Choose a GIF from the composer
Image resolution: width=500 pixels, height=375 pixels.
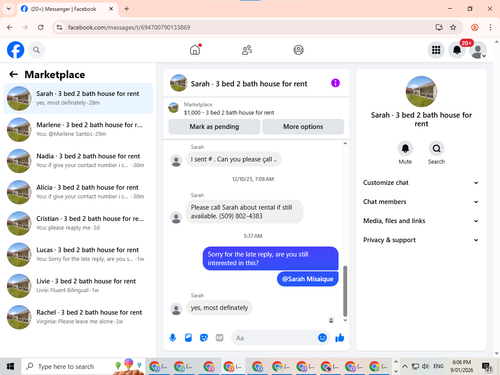pos(219,338)
